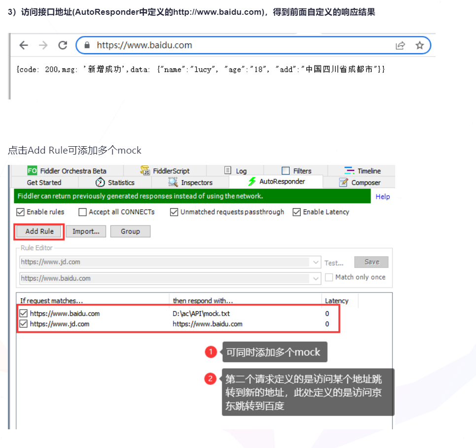Select the AutoResponder tab
Viewport: 476px width, 448px height.
click(276, 182)
